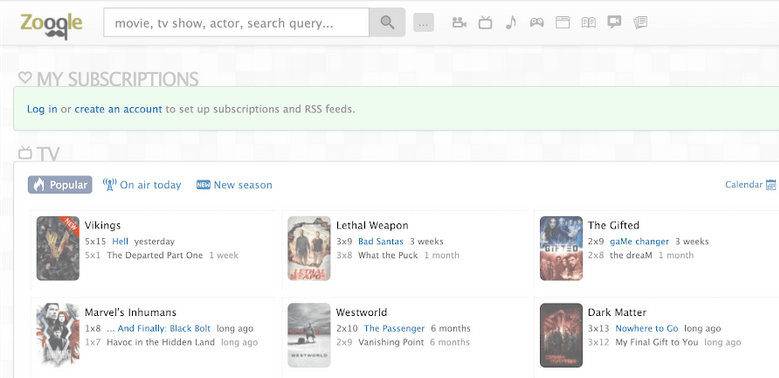The image size is (779, 378).
Task: Open the Games controller category icon
Action: (537, 22)
